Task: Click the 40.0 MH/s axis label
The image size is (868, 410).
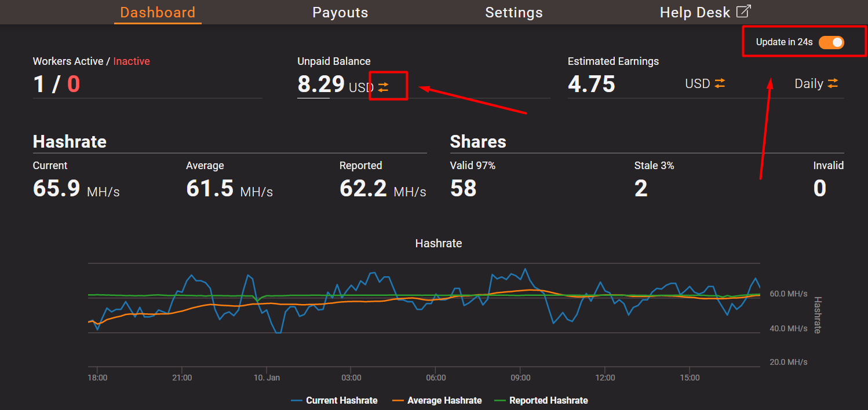Action: click(x=789, y=328)
